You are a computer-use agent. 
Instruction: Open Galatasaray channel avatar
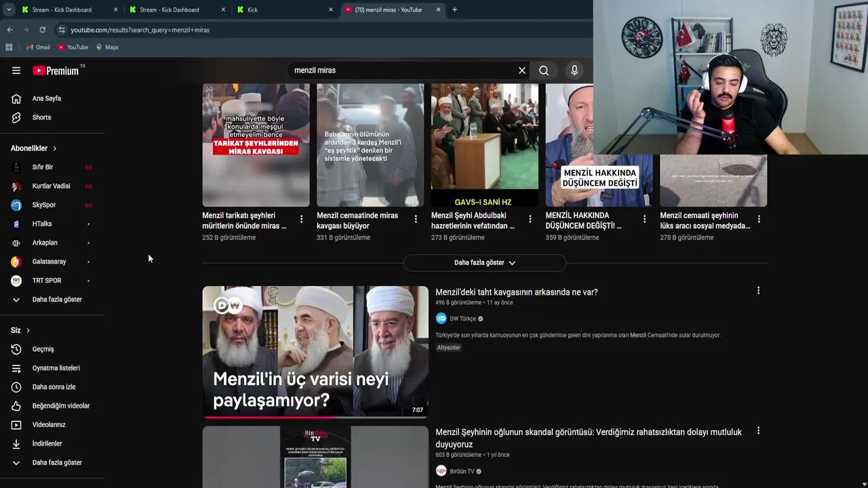16,262
